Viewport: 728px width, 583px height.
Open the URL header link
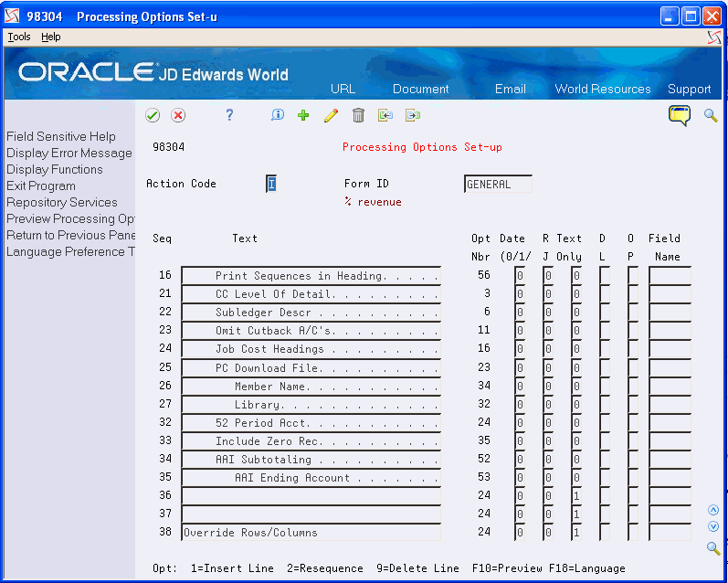pos(343,89)
